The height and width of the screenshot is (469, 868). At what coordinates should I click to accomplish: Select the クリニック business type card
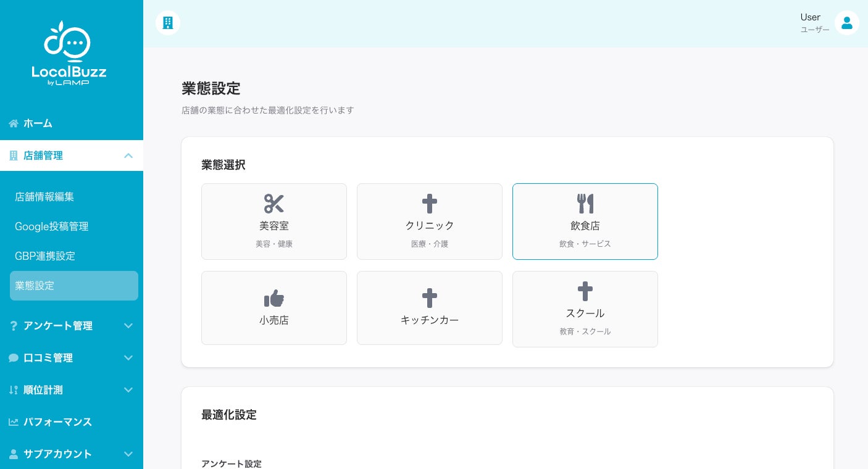click(430, 222)
